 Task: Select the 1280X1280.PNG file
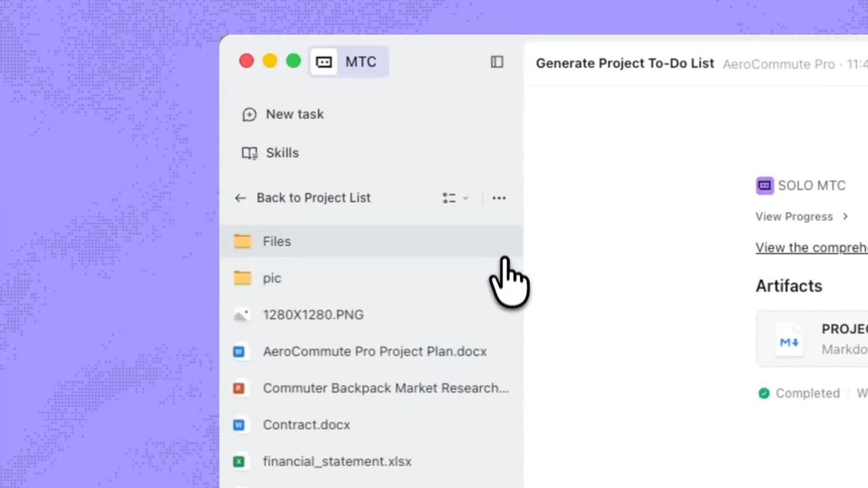371,315
